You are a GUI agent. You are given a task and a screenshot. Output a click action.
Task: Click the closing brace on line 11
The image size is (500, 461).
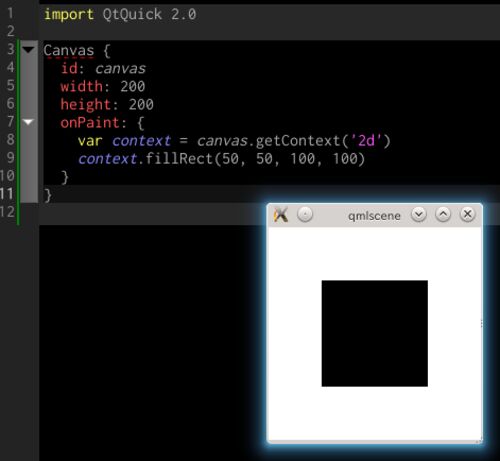click(48, 195)
